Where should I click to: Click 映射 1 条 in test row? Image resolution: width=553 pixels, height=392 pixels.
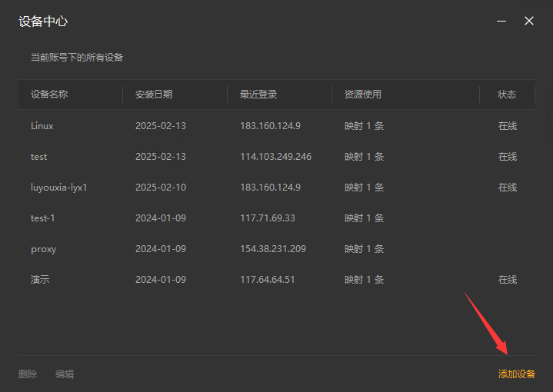pyautogui.click(x=365, y=157)
